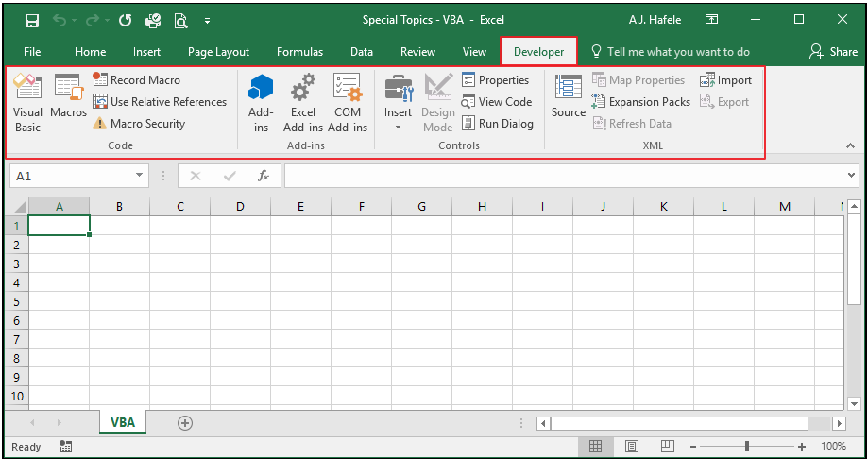Screen dimensions: 868x460
Task: Open Customize Quick Access Toolbar dropdown
Action: [x=207, y=21]
